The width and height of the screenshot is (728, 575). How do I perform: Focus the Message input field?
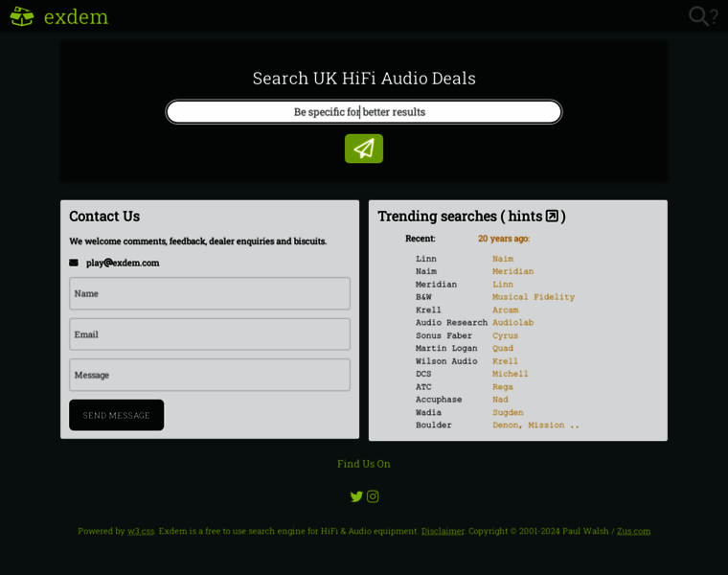pos(210,375)
